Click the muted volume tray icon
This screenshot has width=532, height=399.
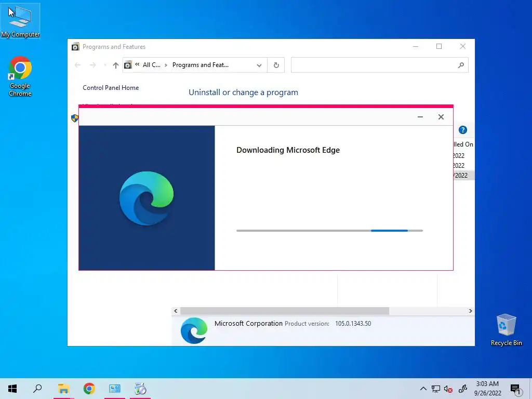[x=448, y=389]
